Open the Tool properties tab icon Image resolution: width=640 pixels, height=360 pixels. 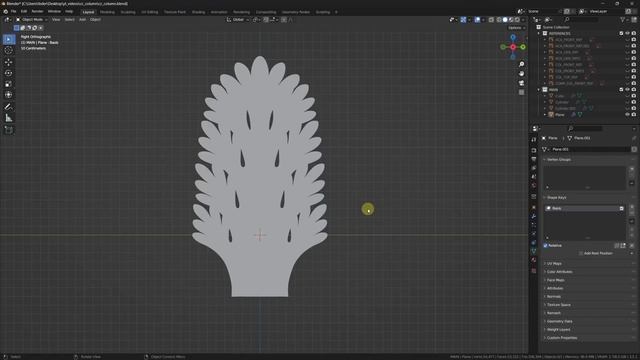point(533,140)
